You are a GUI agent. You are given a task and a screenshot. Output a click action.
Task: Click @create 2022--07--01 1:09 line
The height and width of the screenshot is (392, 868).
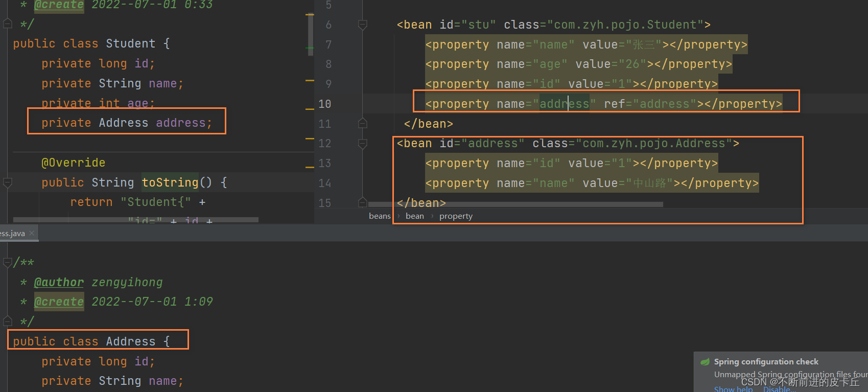tap(124, 302)
